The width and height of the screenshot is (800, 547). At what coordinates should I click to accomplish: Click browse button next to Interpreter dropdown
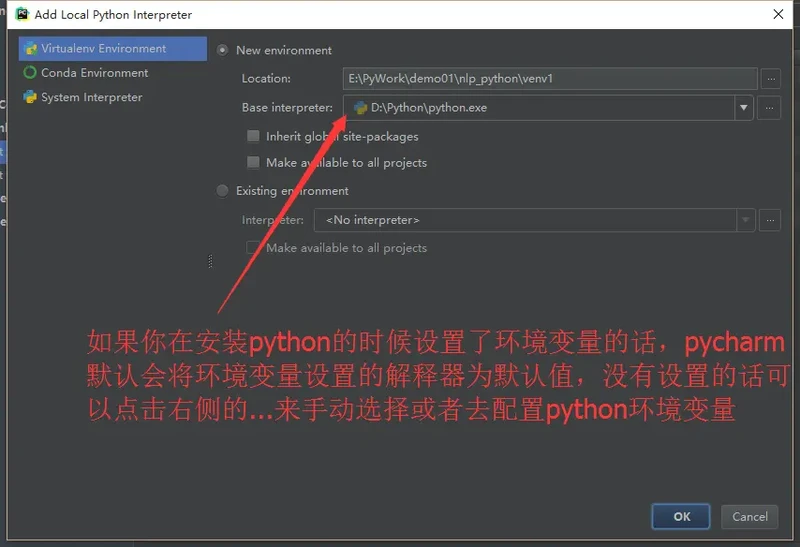tap(770, 220)
